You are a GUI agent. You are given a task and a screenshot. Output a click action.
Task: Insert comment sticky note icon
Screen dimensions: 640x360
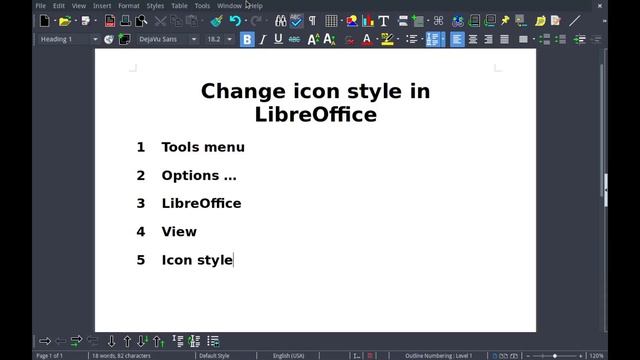pos(540,21)
